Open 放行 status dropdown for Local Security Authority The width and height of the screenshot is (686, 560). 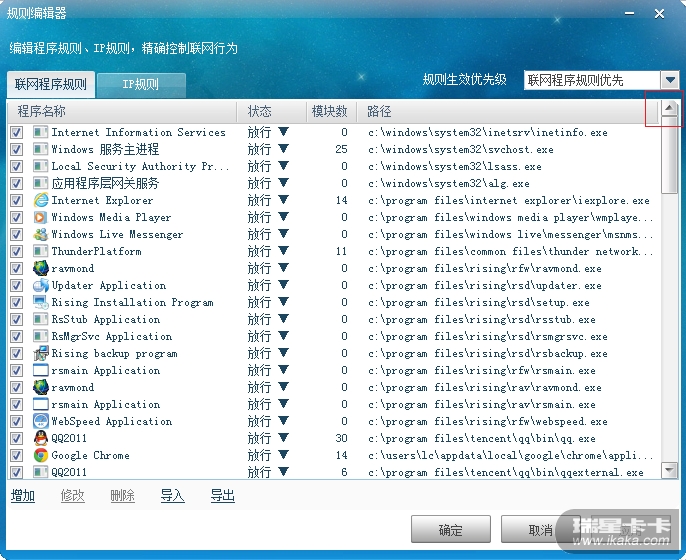pyautogui.click(x=284, y=166)
